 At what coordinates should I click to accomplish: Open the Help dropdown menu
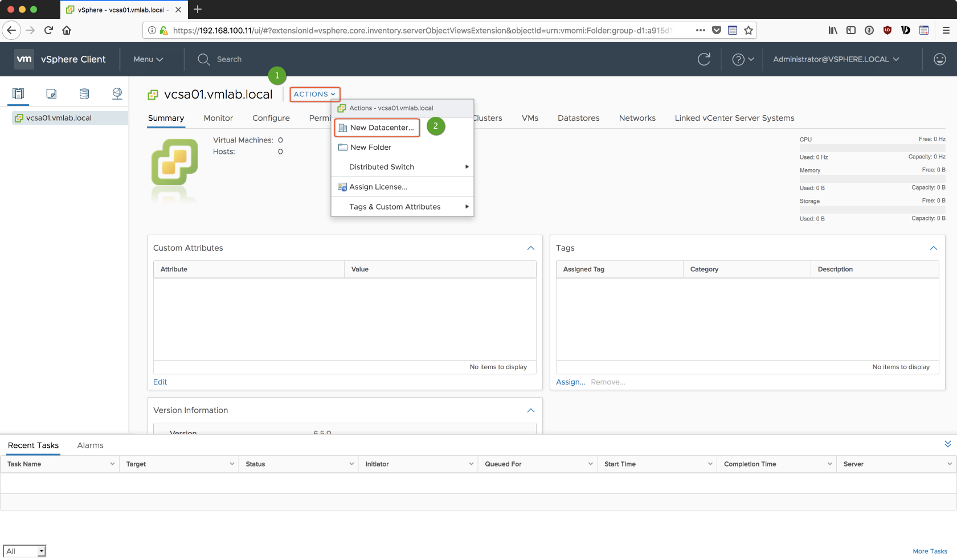pyautogui.click(x=743, y=59)
